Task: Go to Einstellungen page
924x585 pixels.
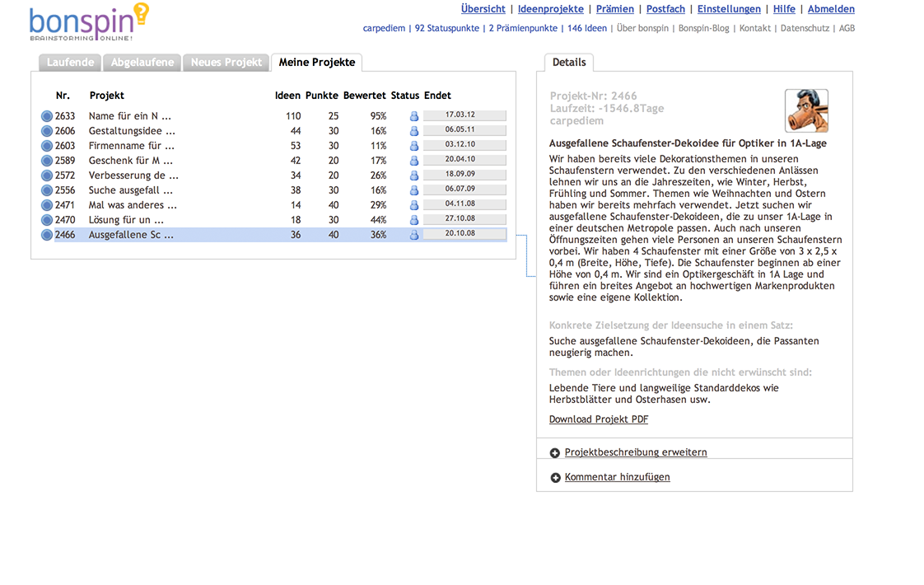Action: (729, 9)
